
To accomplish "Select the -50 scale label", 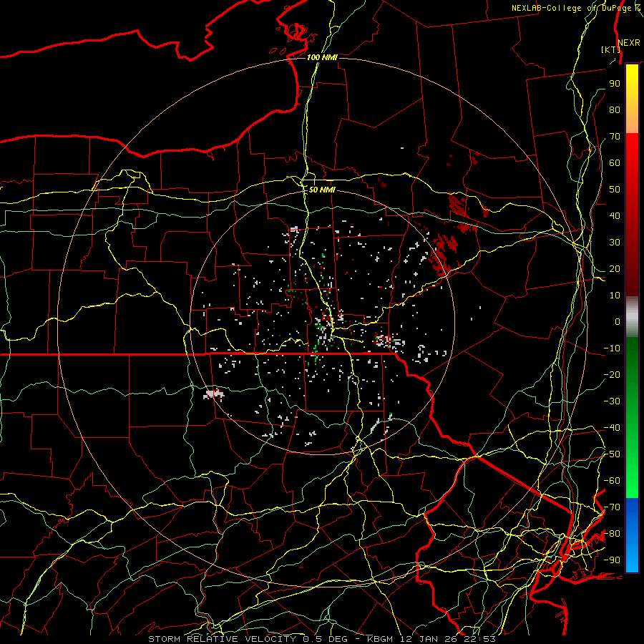I will click(x=612, y=454).
